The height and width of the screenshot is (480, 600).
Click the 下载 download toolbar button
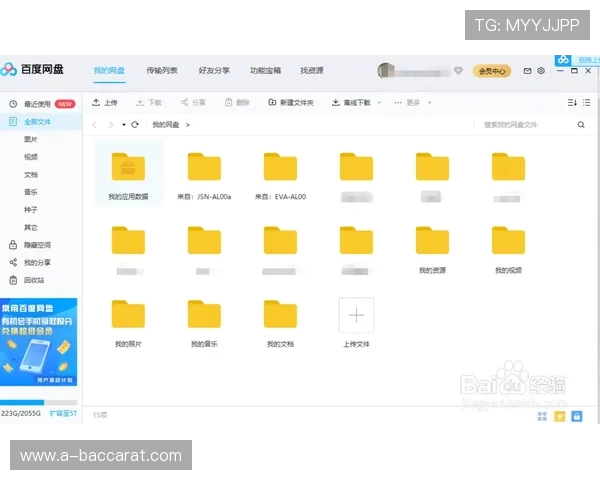tap(149, 103)
